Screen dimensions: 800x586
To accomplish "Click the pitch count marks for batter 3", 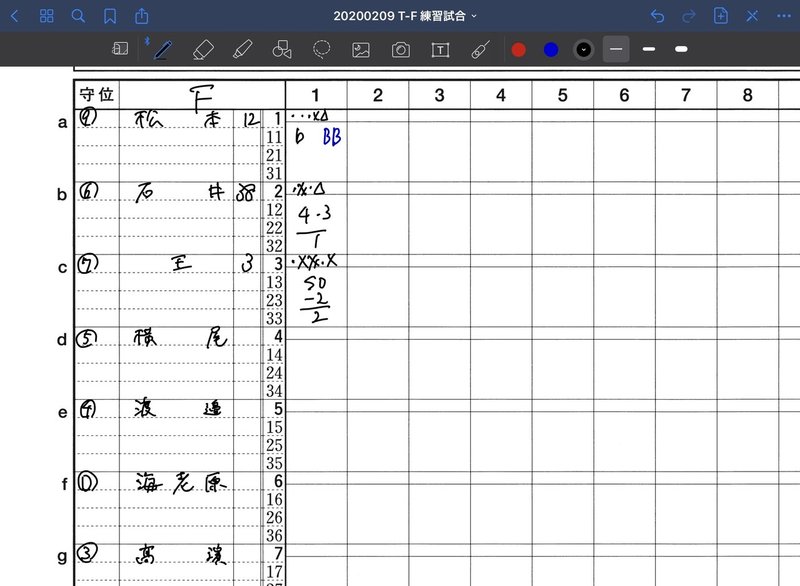I will (314, 262).
